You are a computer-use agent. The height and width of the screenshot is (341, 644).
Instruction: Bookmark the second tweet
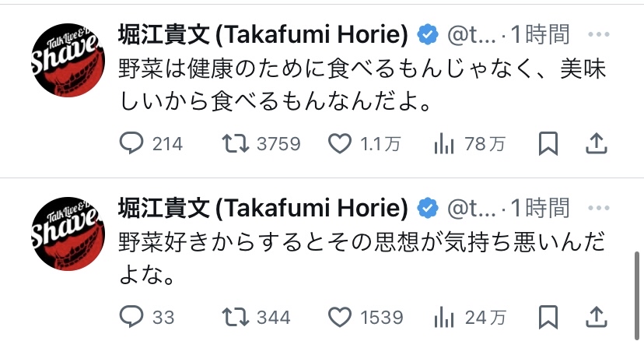548,317
